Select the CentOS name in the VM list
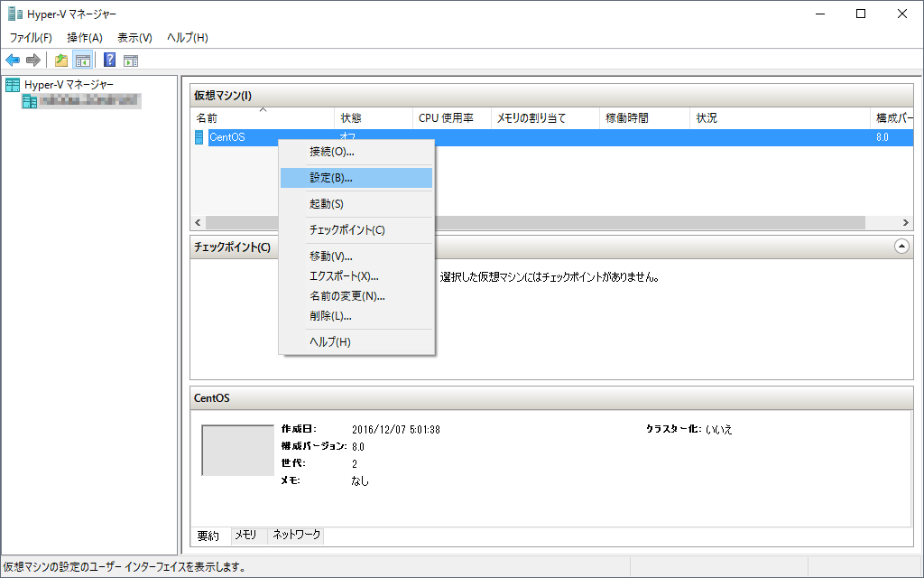924x578 pixels. [227, 137]
